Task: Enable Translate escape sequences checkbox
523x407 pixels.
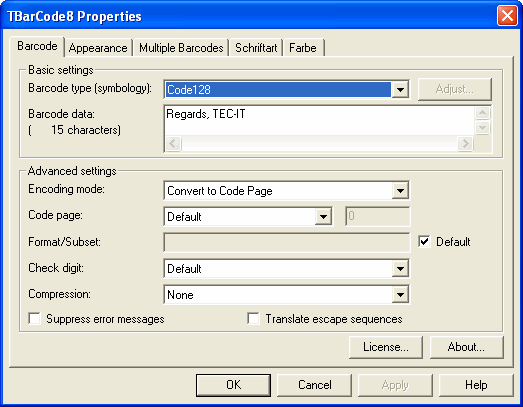Action: click(x=253, y=319)
